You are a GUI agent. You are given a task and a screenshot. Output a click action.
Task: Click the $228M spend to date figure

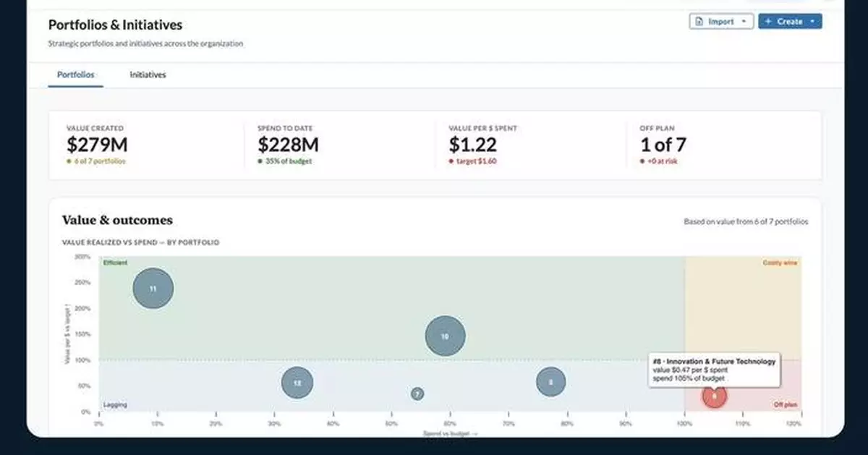289,145
